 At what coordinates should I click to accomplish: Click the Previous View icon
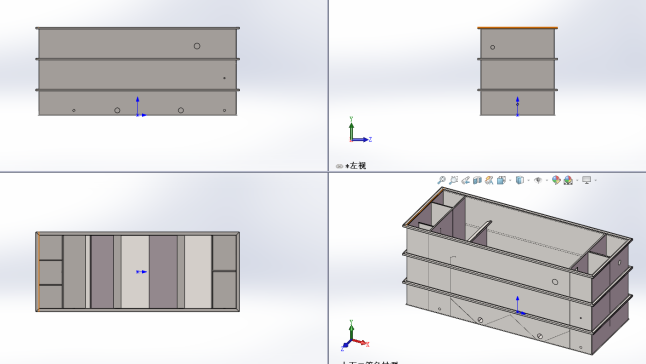click(x=466, y=180)
